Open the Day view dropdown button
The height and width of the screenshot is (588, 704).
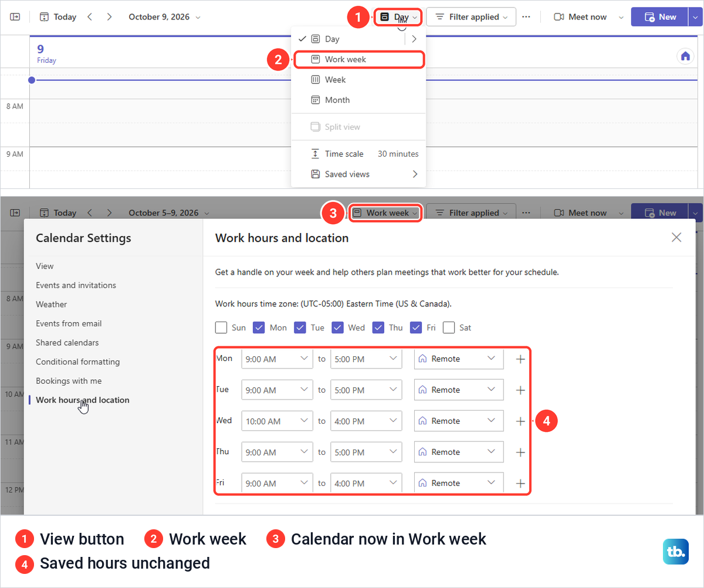[x=399, y=17]
